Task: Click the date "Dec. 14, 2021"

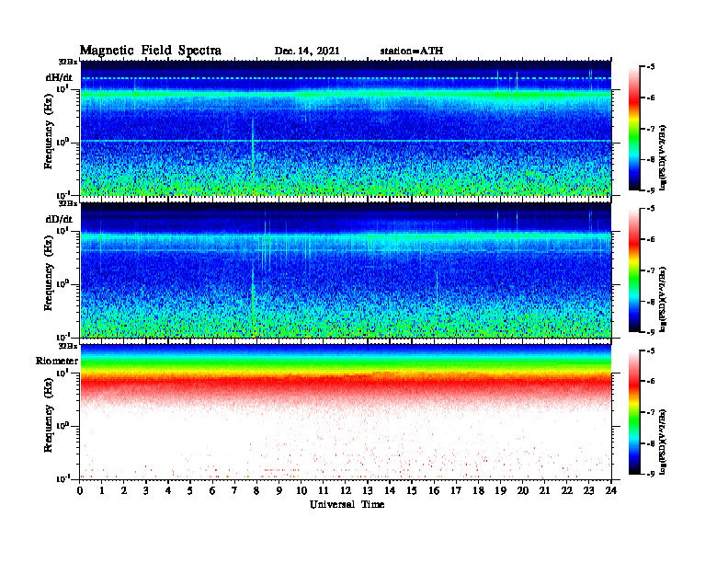Action: pos(307,52)
